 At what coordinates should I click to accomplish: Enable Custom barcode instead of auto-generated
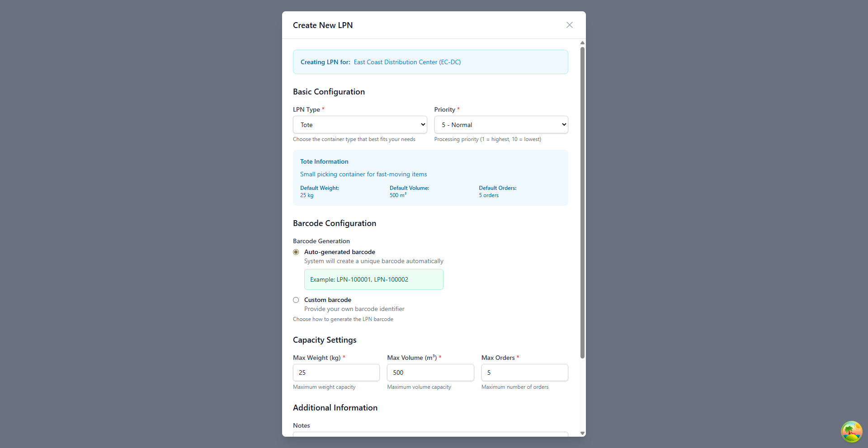point(296,300)
